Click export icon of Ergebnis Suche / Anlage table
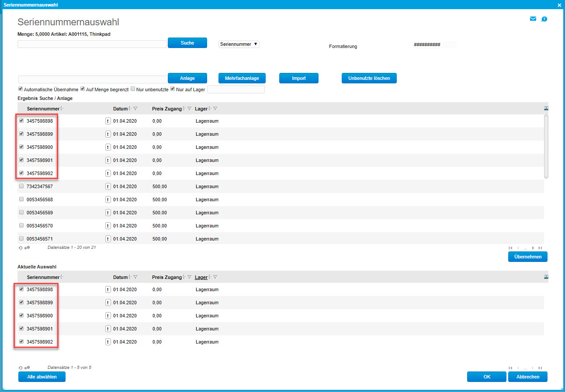This screenshot has width=565, height=392. 546,108
